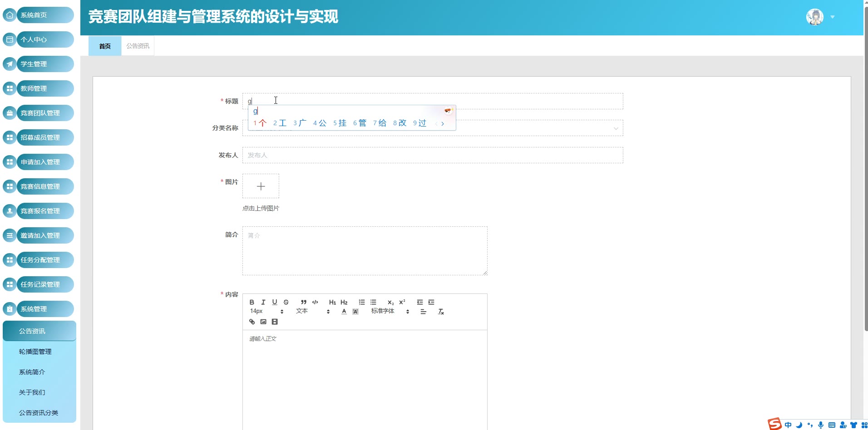Decrease indent in the editor

pyautogui.click(x=420, y=302)
